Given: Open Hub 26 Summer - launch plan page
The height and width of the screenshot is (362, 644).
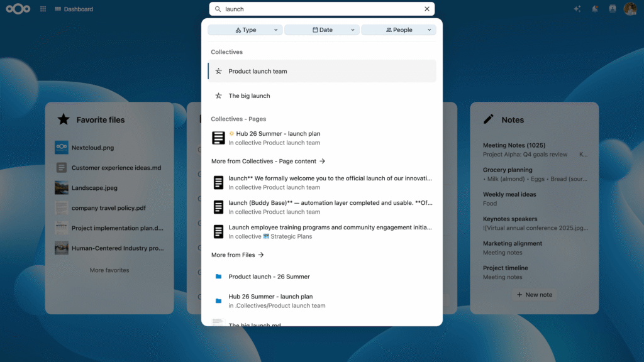Looking at the screenshot, I should click(x=322, y=138).
